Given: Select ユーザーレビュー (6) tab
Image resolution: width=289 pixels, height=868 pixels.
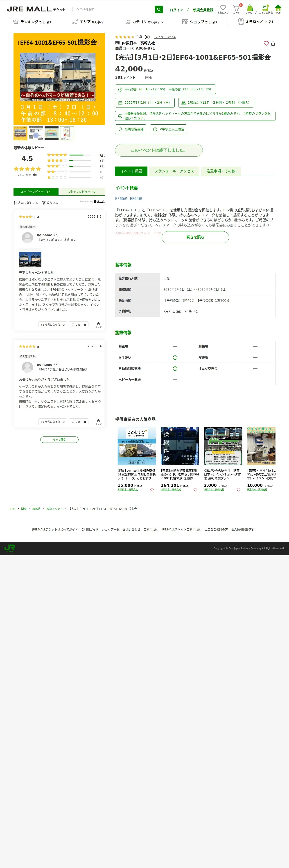Looking at the screenshot, I should [36, 192].
